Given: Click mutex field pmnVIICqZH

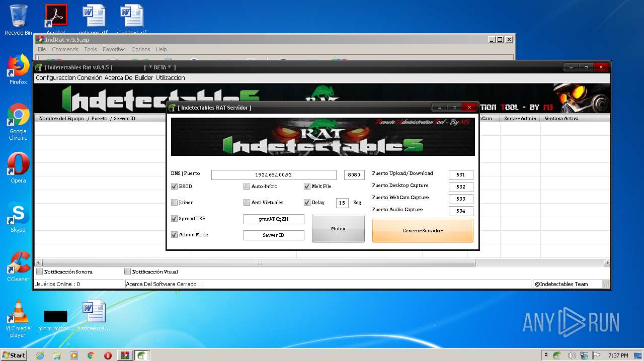Looking at the screenshot, I should click(274, 219).
